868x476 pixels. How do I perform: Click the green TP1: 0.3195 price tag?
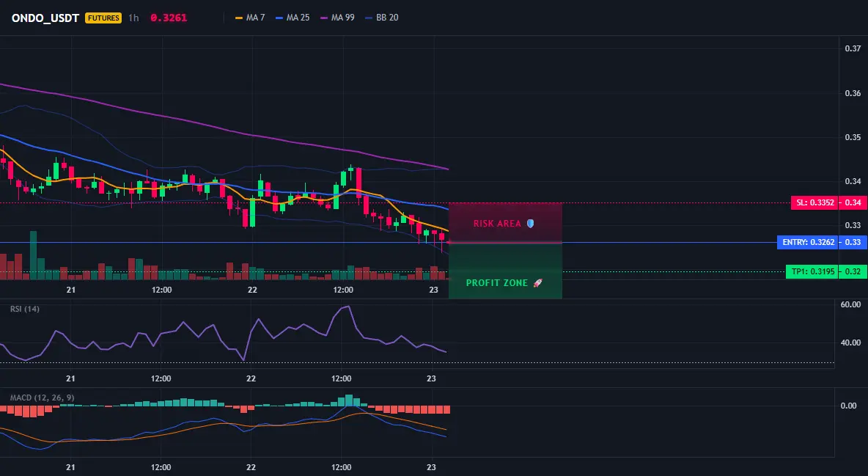coord(811,271)
